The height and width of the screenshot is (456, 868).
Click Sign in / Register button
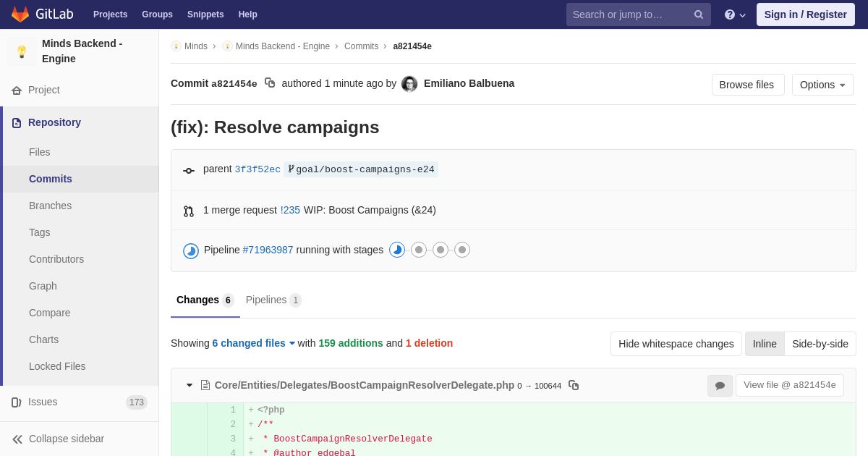pyautogui.click(x=806, y=14)
